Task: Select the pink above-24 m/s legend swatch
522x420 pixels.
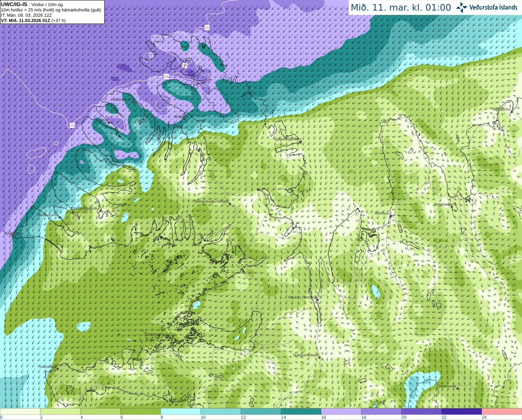Action: (502, 411)
